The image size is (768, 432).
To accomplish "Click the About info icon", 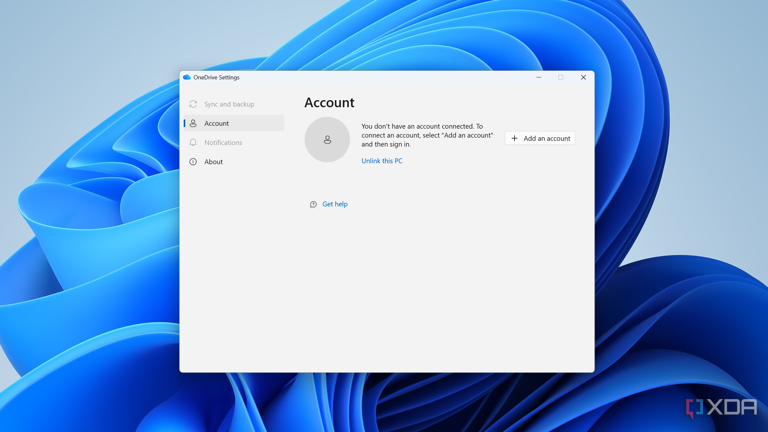I will (193, 162).
